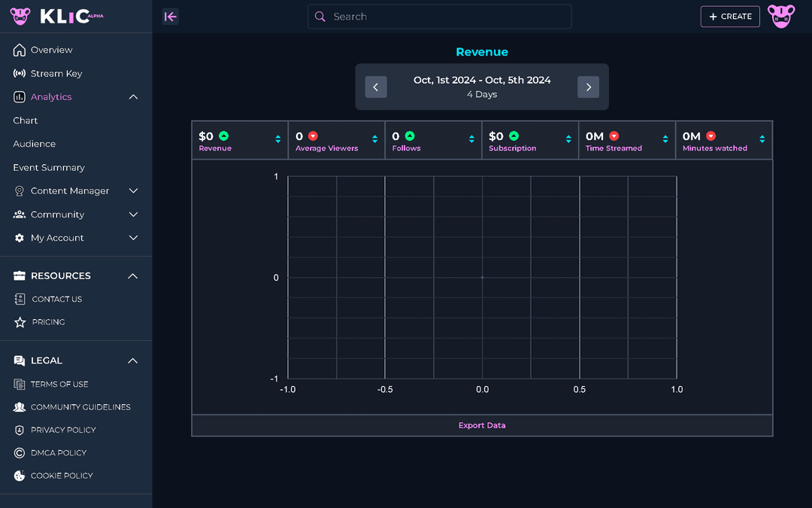812x508 pixels.
Task: Go to the next date range
Action: pyautogui.click(x=588, y=87)
